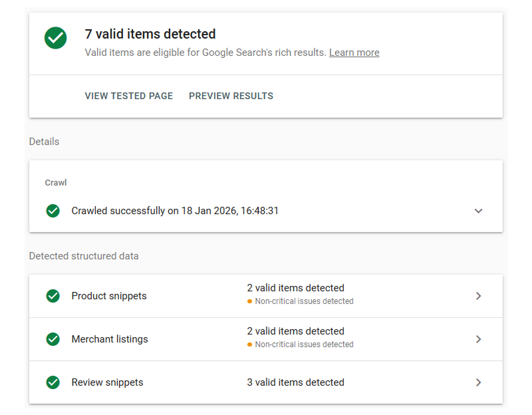Select the Review snippets row label

(107, 382)
